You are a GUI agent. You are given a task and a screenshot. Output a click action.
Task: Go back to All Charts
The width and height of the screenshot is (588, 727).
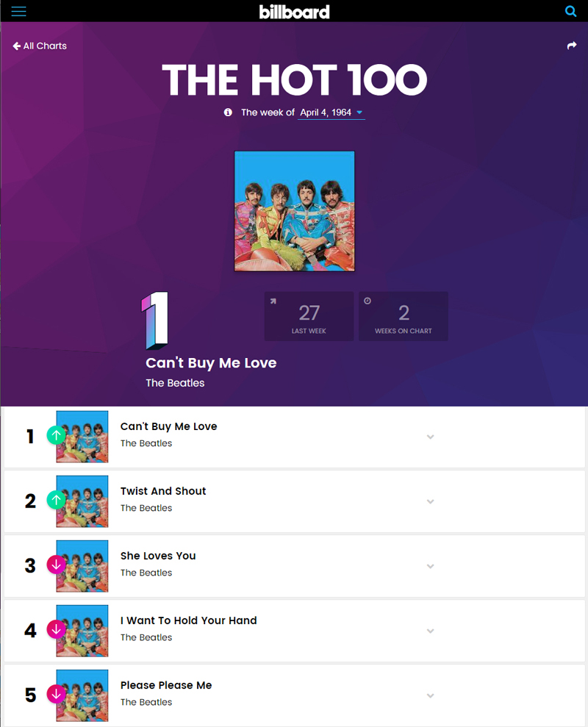click(40, 46)
